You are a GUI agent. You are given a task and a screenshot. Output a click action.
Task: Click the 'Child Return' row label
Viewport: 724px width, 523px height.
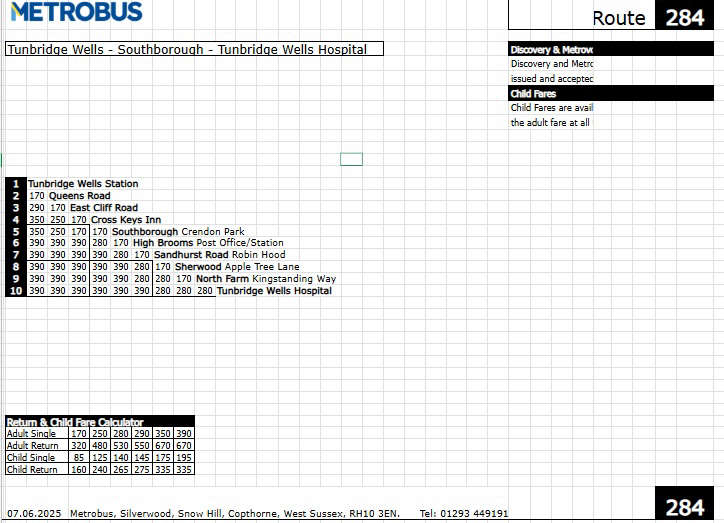32,470
